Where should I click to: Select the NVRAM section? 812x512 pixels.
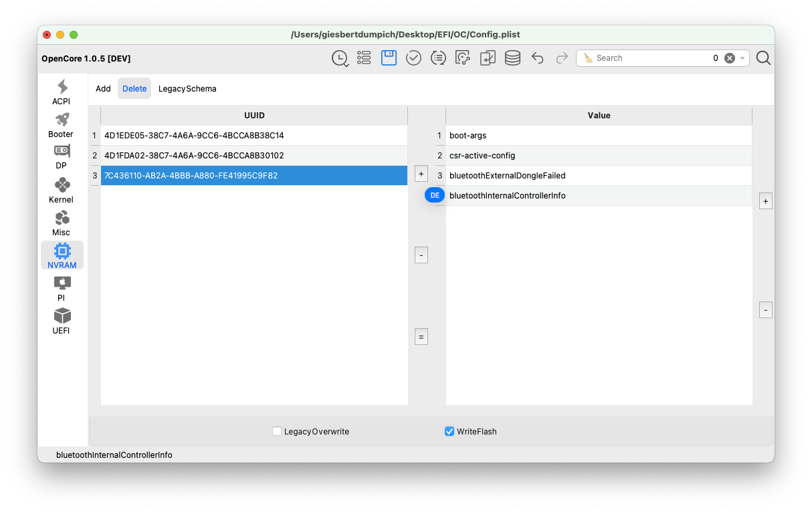[62, 255]
